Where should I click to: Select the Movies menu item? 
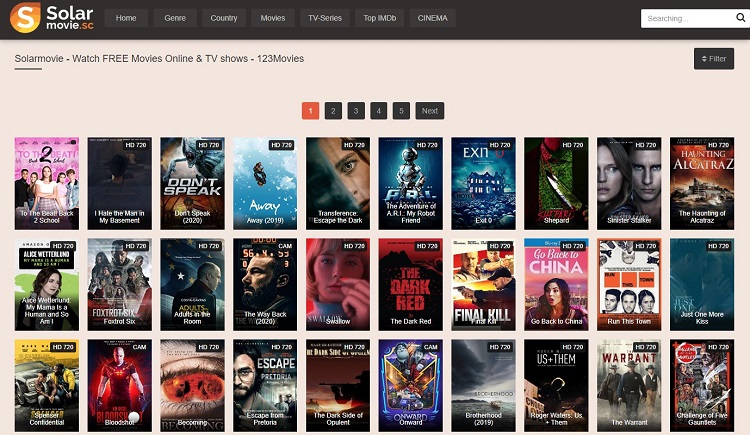pos(273,18)
